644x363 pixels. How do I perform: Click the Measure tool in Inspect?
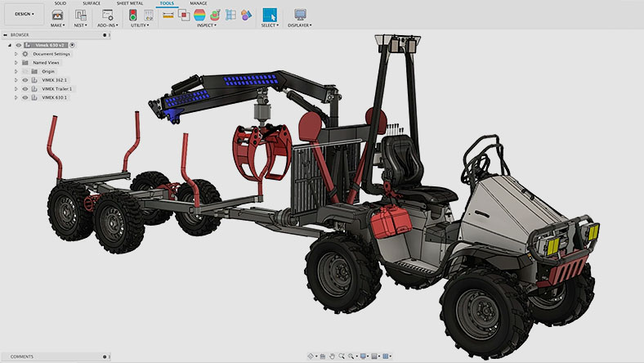(168, 15)
